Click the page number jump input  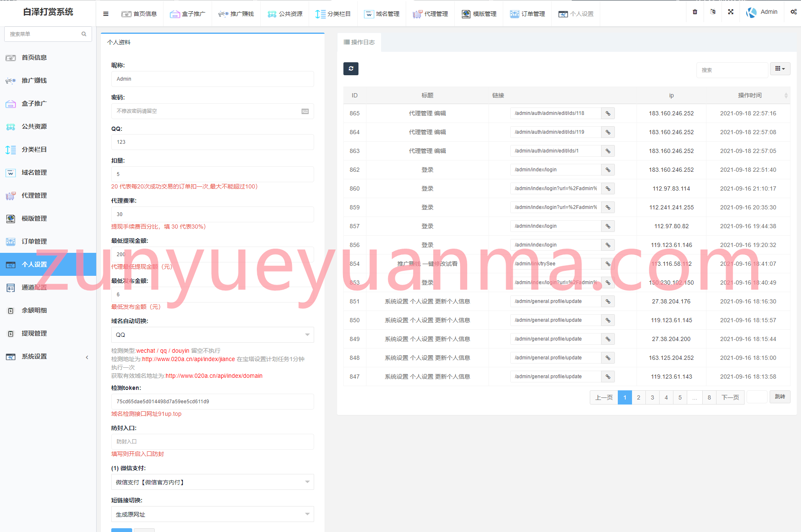pyautogui.click(x=757, y=397)
